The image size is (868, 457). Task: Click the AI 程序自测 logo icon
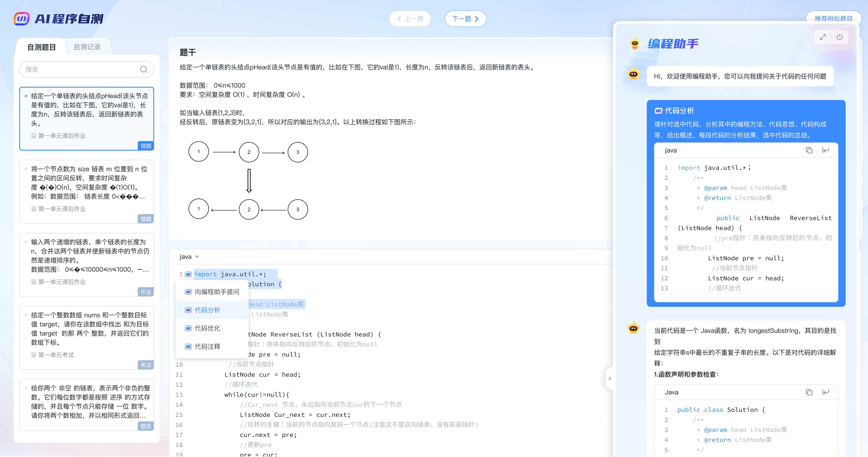click(22, 19)
